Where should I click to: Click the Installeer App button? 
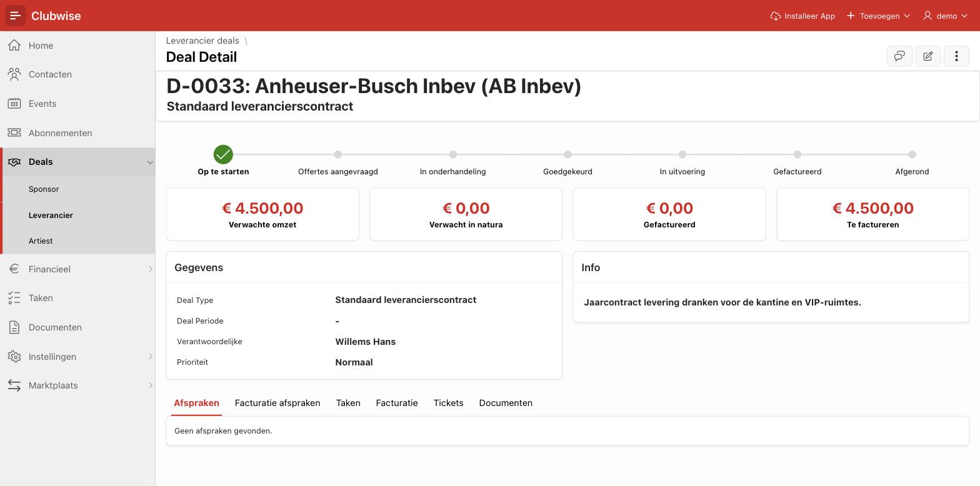click(x=803, y=16)
